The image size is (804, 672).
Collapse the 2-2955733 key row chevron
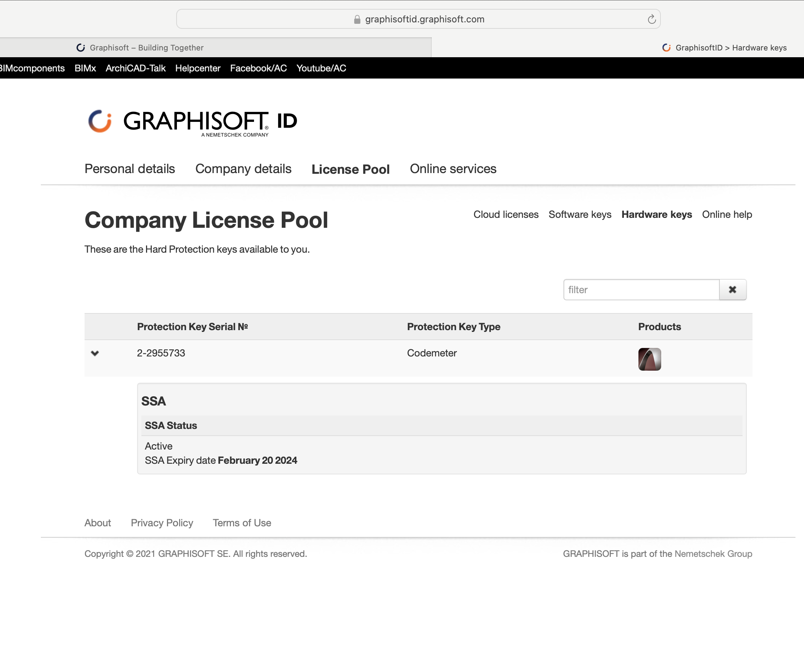tap(95, 353)
